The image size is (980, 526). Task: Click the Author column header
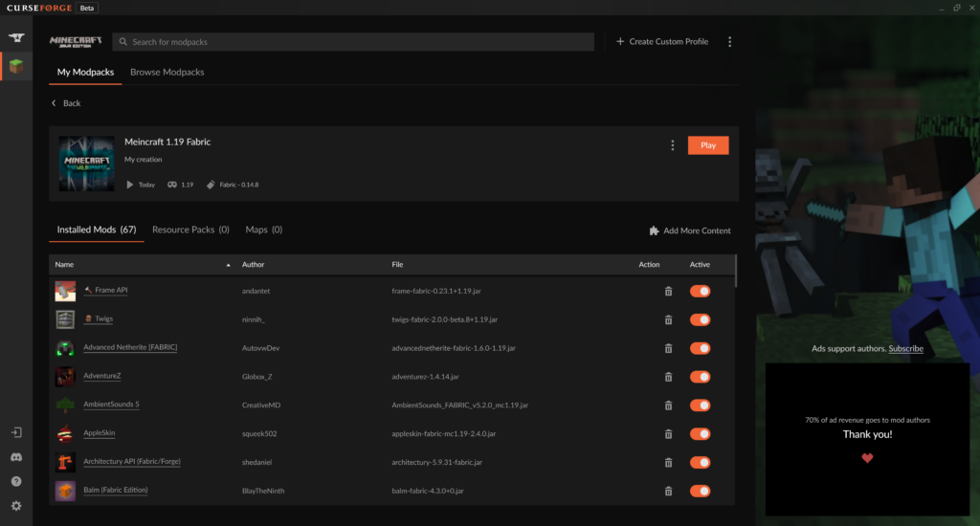pos(253,265)
